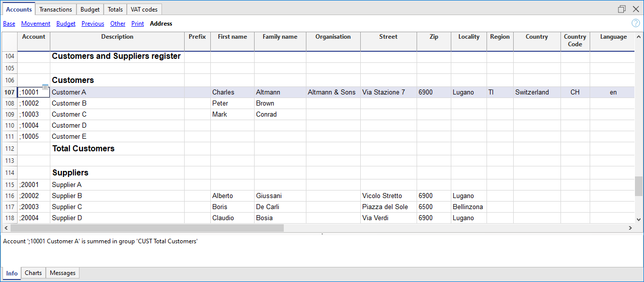
Task: Click the 'Switzerland' country cell
Action: click(x=537, y=92)
